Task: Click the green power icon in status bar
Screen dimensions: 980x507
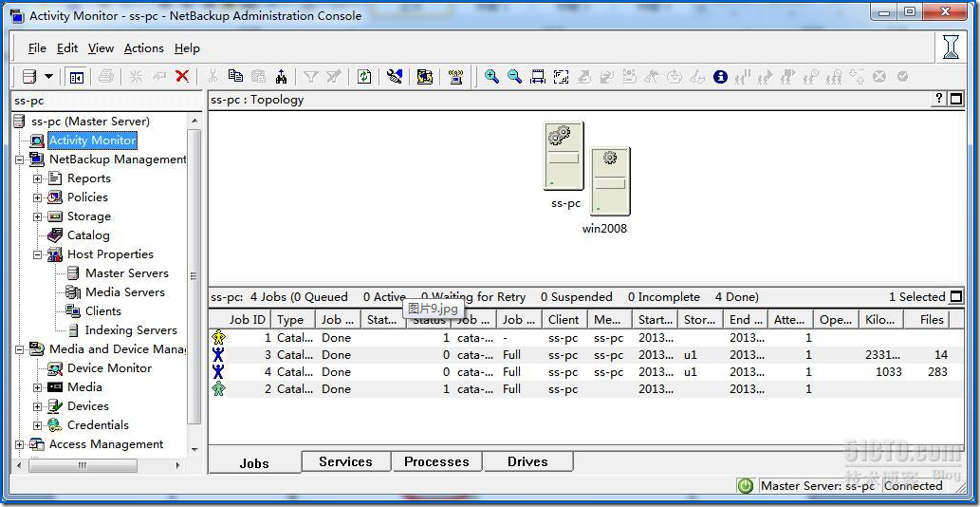Action: click(x=745, y=486)
